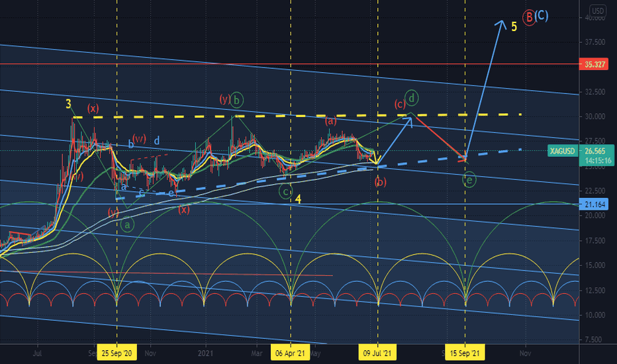Click the 12.500 price axis label
The image size is (617, 364).
click(594, 290)
